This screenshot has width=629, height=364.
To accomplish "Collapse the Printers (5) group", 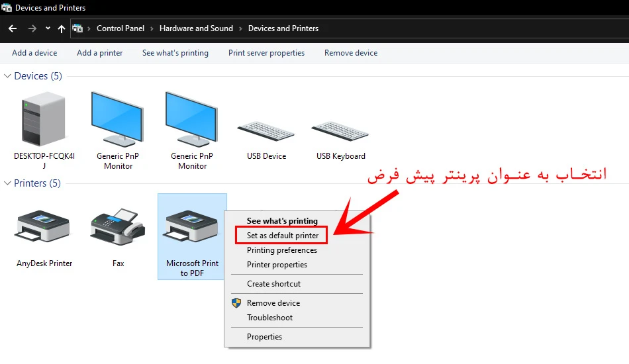I will pyautogui.click(x=7, y=183).
